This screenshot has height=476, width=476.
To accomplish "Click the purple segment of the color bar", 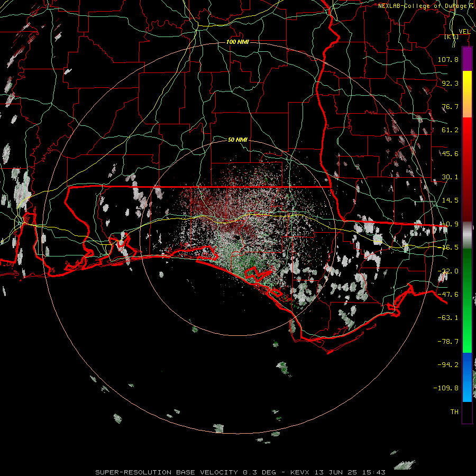I will [467, 59].
